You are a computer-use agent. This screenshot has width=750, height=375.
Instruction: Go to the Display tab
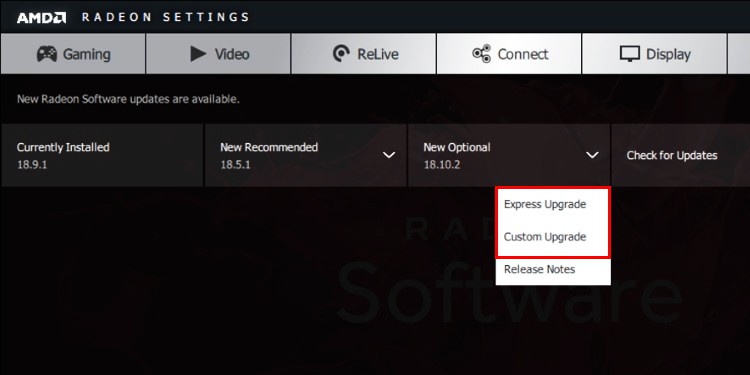click(x=654, y=54)
